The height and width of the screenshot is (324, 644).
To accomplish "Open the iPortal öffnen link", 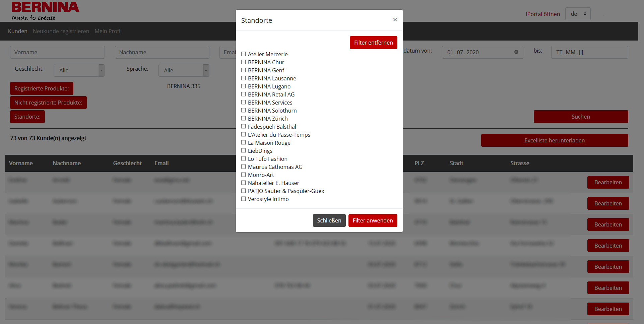I will pyautogui.click(x=543, y=14).
